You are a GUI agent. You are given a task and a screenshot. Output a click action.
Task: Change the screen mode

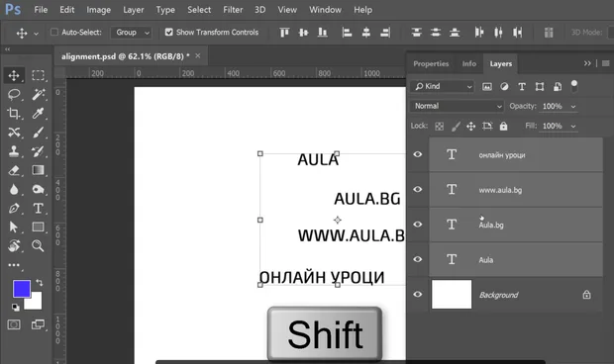tap(38, 324)
